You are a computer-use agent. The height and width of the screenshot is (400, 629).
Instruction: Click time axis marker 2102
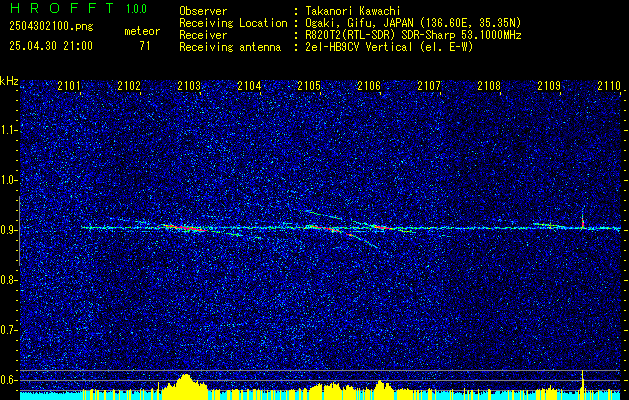pos(129,85)
